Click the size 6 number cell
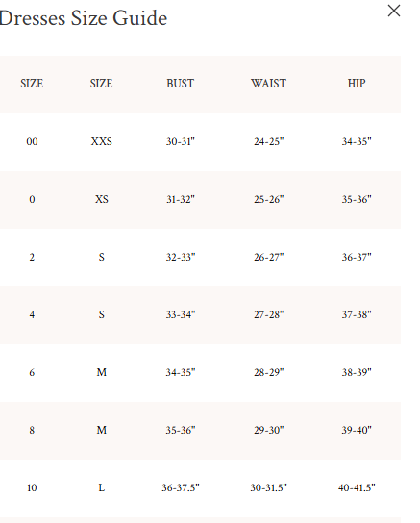Image resolution: width=420 pixels, height=523 pixels. (32, 372)
